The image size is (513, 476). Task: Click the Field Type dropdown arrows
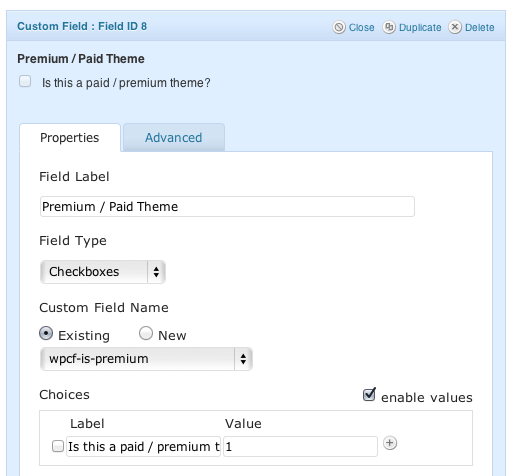156,272
